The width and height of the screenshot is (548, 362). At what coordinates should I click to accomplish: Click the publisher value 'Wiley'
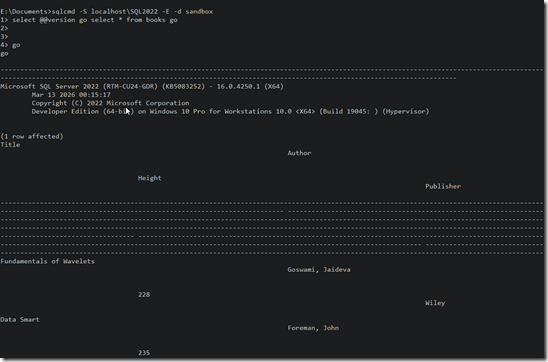(435, 303)
